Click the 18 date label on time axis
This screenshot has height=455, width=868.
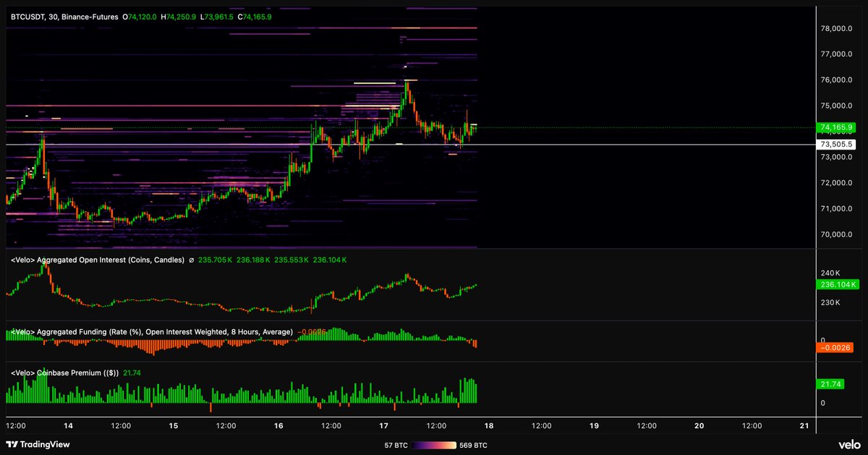point(489,426)
